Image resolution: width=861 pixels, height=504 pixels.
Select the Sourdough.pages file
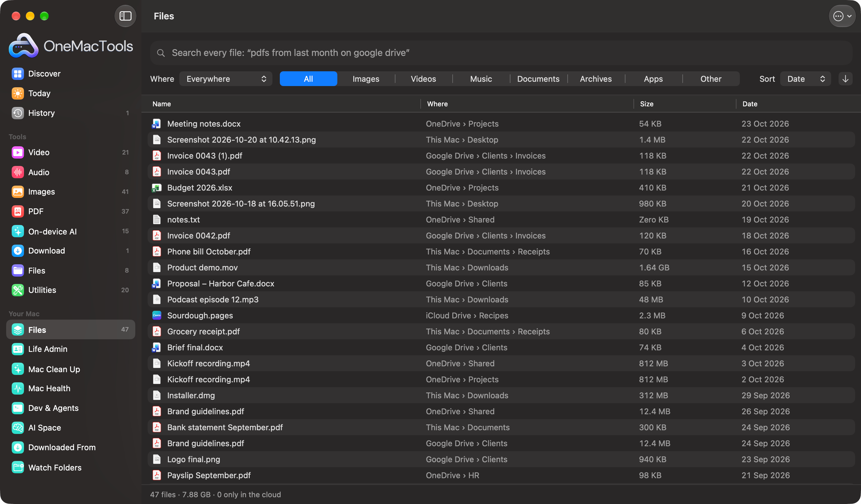tap(501, 316)
